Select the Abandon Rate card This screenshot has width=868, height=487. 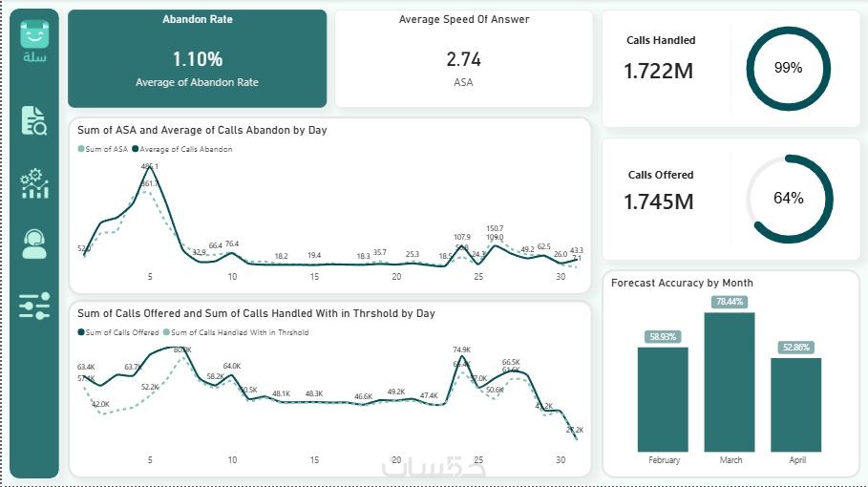[197, 58]
